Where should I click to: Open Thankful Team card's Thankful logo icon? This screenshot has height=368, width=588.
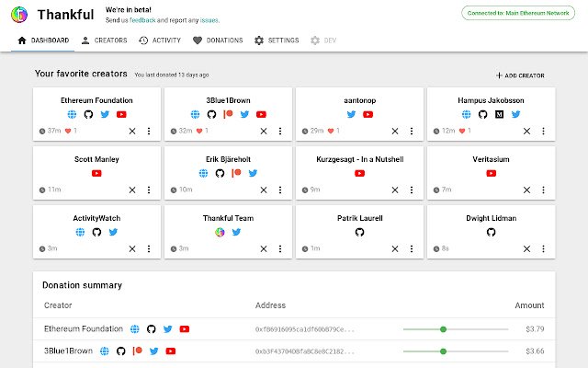coord(220,232)
